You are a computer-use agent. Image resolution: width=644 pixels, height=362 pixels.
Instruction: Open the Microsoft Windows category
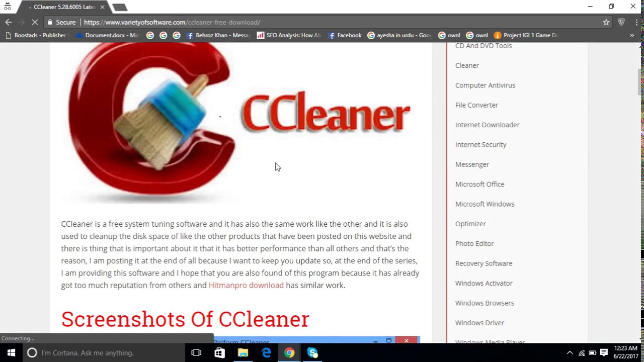click(x=485, y=204)
